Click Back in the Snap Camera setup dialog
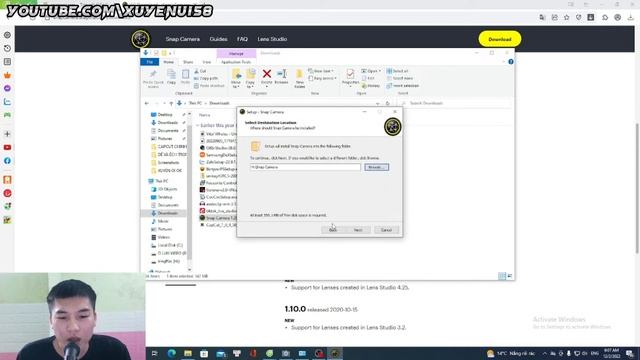The height and width of the screenshot is (360, 640). click(x=333, y=230)
